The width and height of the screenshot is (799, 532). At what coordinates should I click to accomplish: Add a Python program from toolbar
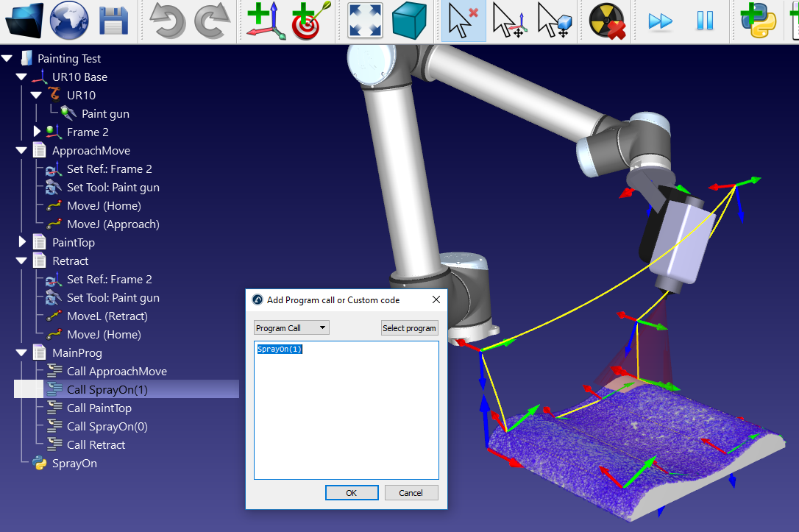point(758,21)
